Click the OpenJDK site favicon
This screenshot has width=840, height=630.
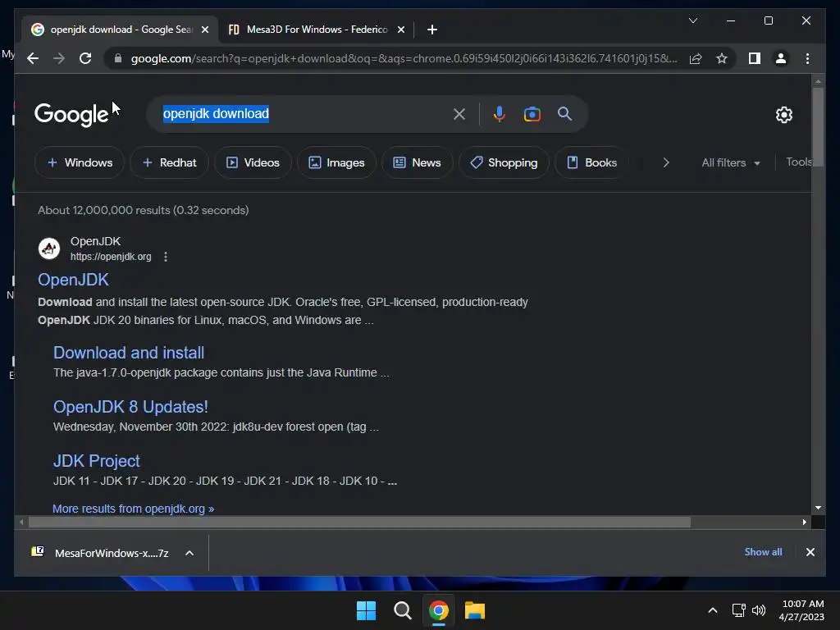pos(49,249)
